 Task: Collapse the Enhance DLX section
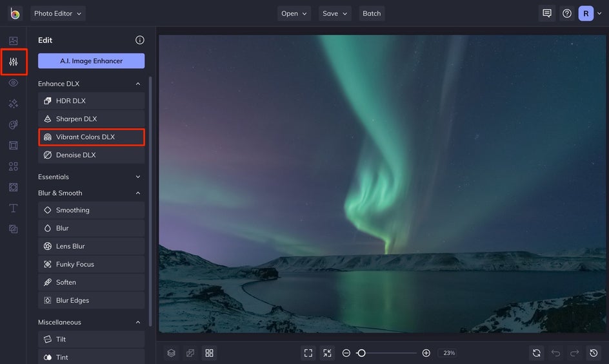138,84
